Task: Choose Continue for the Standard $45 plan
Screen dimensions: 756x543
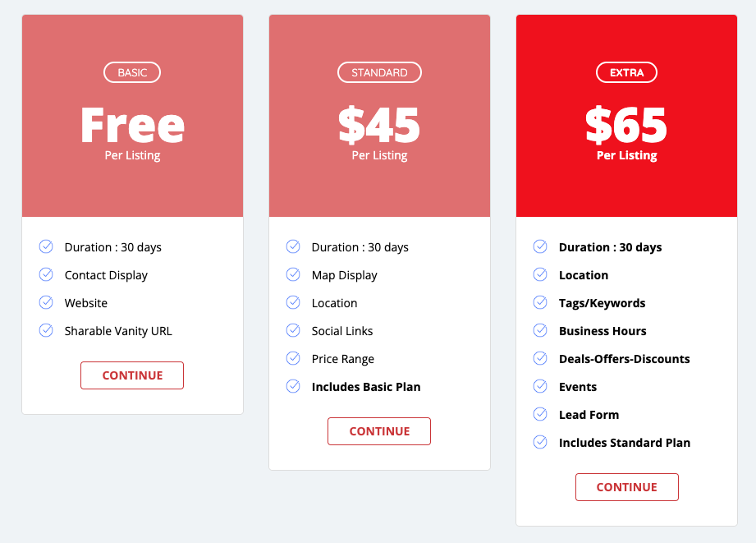Action: click(x=379, y=431)
